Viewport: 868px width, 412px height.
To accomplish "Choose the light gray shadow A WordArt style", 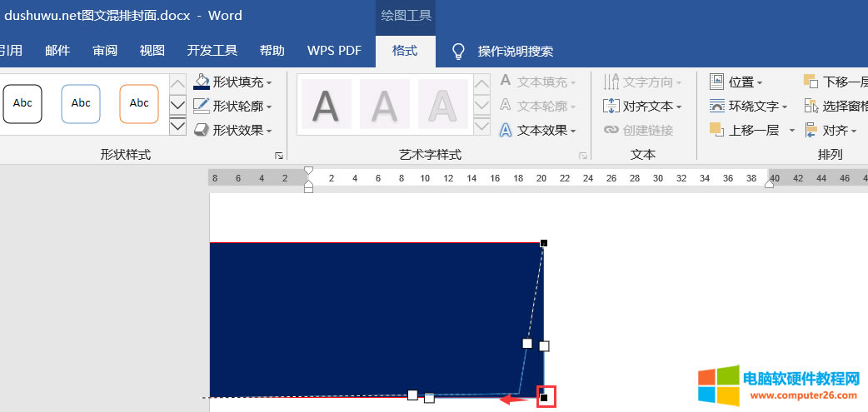I will [x=384, y=104].
